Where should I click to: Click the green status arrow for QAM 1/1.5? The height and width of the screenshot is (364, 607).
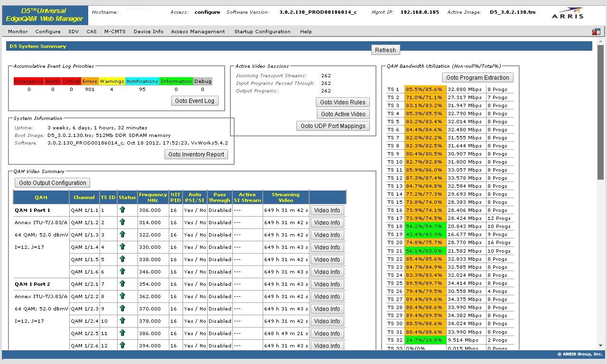pos(122,259)
